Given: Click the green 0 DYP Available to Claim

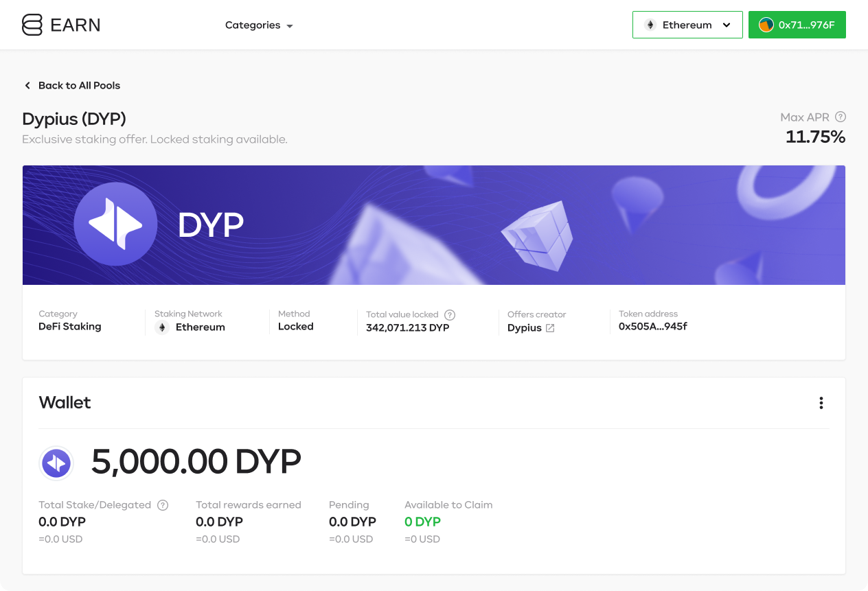Looking at the screenshot, I should [422, 522].
